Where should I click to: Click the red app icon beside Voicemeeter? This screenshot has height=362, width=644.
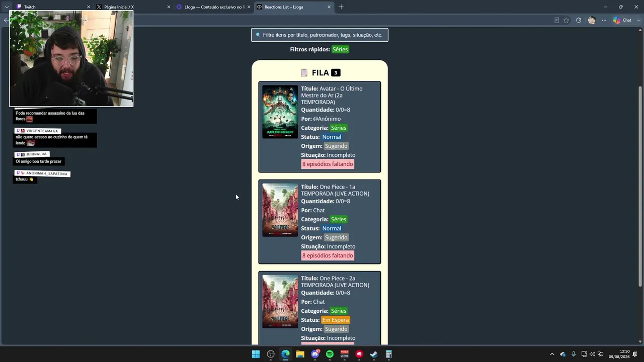tap(359, 354)
